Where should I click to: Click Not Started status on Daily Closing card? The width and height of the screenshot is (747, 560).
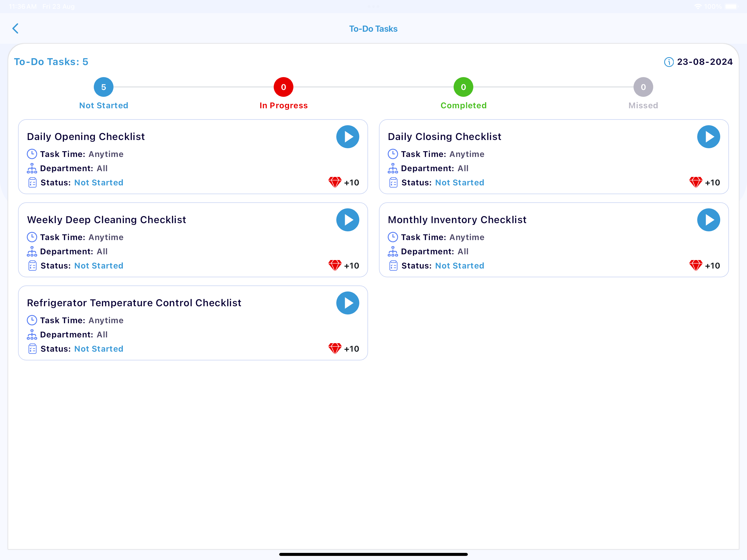tap(459, 183)
